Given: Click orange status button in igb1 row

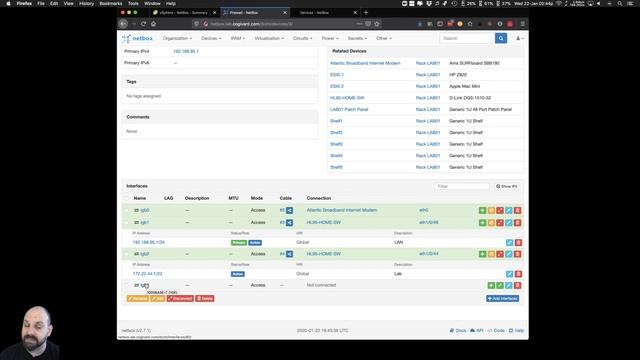Looking at the screenshot, I should [491, 223].
